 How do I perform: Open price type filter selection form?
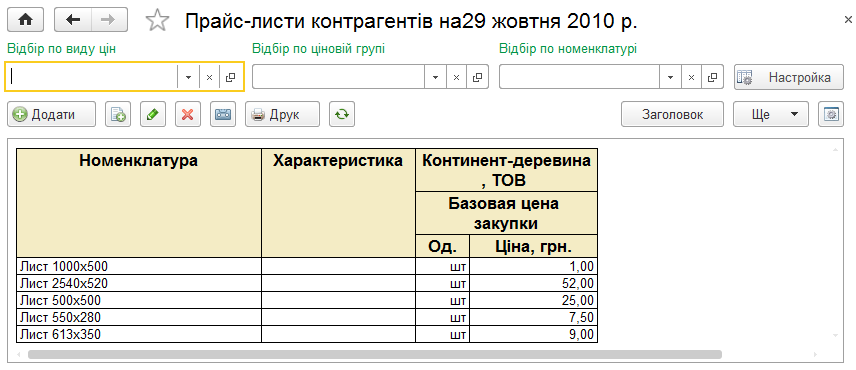pos(230,77)
